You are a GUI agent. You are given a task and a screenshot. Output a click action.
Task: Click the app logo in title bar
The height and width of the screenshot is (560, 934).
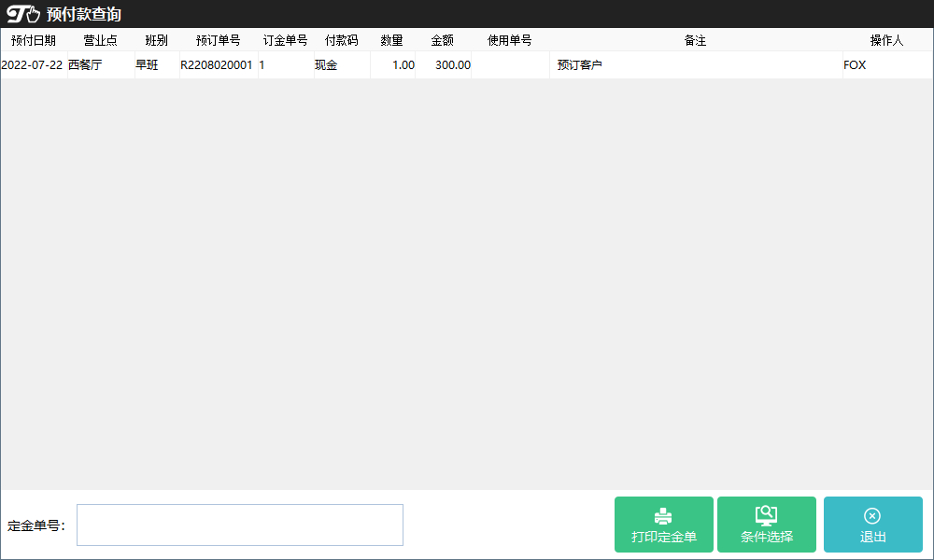coord(24,14)
